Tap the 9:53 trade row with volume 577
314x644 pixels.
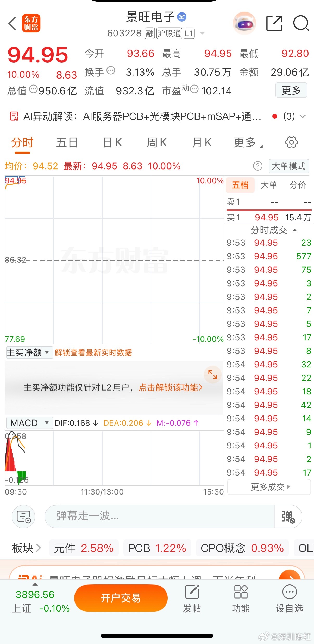tap(269, 256)
